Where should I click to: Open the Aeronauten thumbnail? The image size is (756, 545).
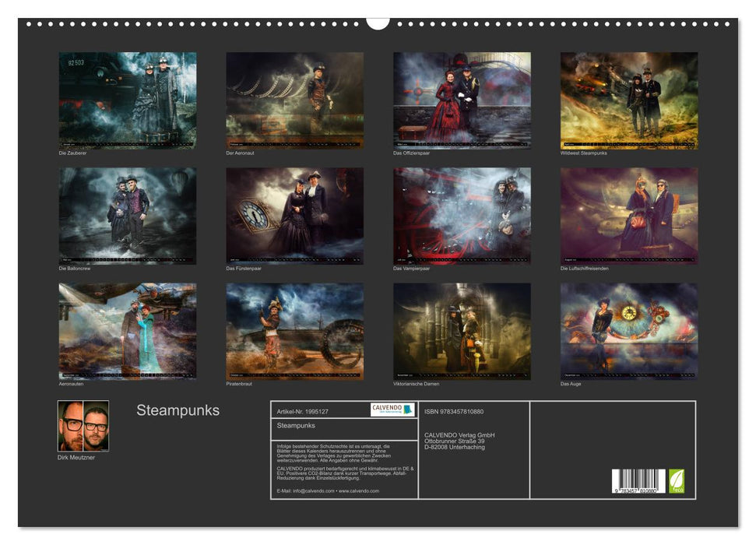coord(128,331)
